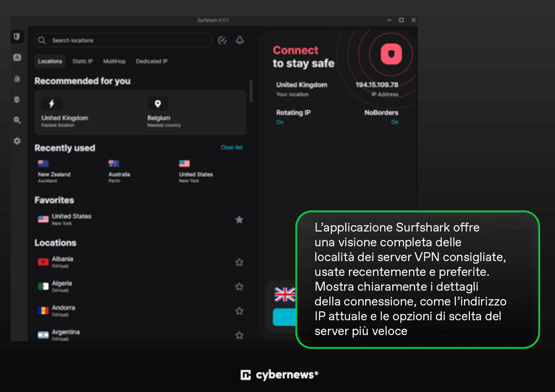This screenshot has height=392, width=555.
Task: Click the locations list scrollbar
Action: click(x=251, y=92)
